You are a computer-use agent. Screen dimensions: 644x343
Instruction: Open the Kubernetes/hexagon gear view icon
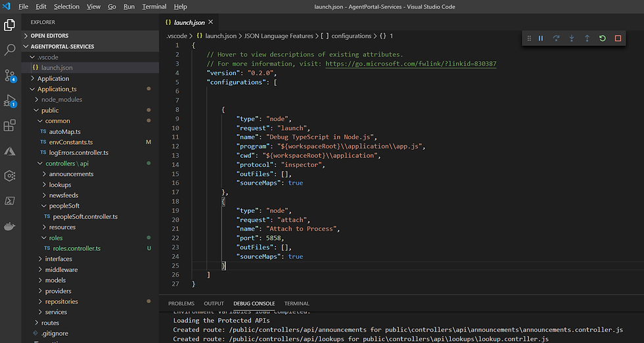click(x=9, y=176)
